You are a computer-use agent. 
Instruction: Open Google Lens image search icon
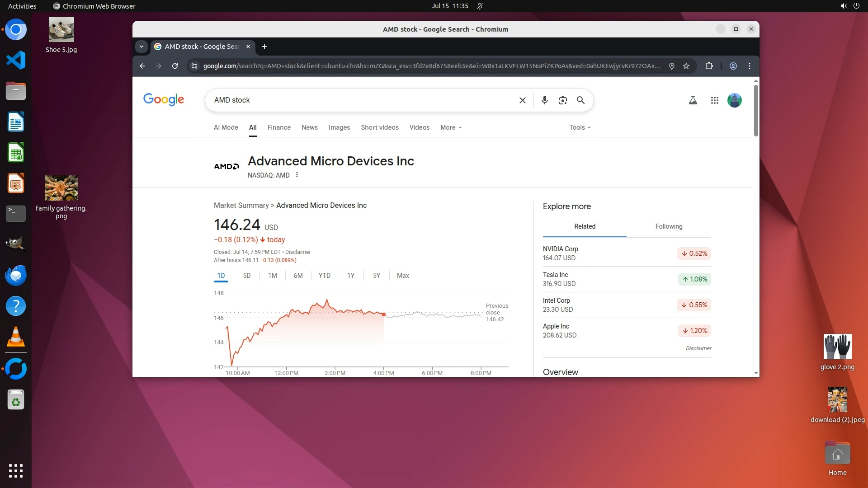tap(562, 100)
